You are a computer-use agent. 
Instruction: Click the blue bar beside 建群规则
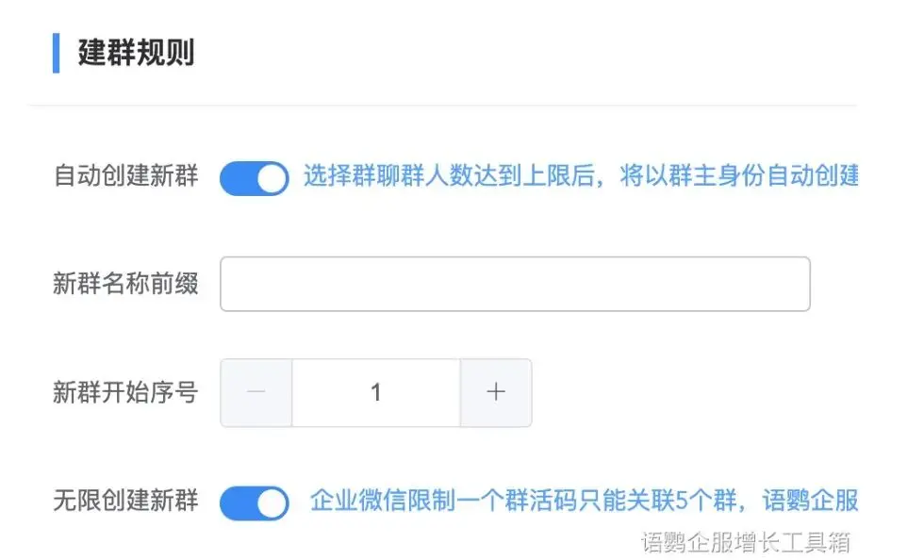pos(56,53)
